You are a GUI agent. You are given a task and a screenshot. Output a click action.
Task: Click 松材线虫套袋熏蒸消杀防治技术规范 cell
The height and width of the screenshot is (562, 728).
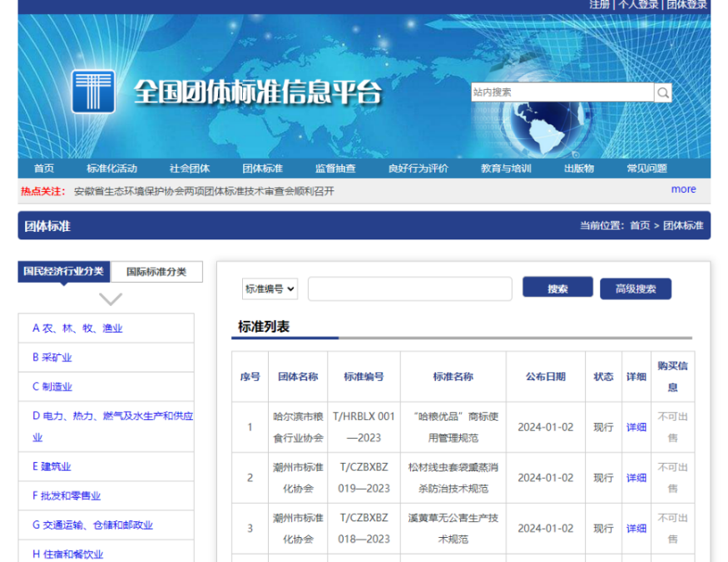click(453, 477)
